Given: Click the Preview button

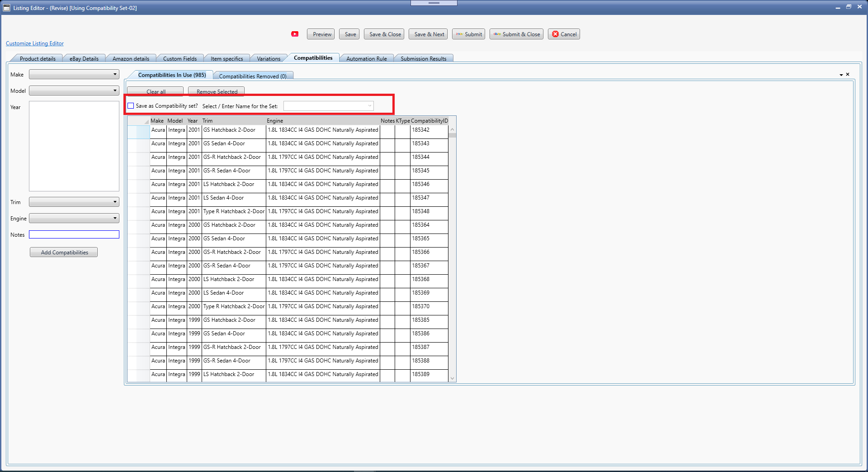Looking at the screenshot, I should click(x=321, y=34).
